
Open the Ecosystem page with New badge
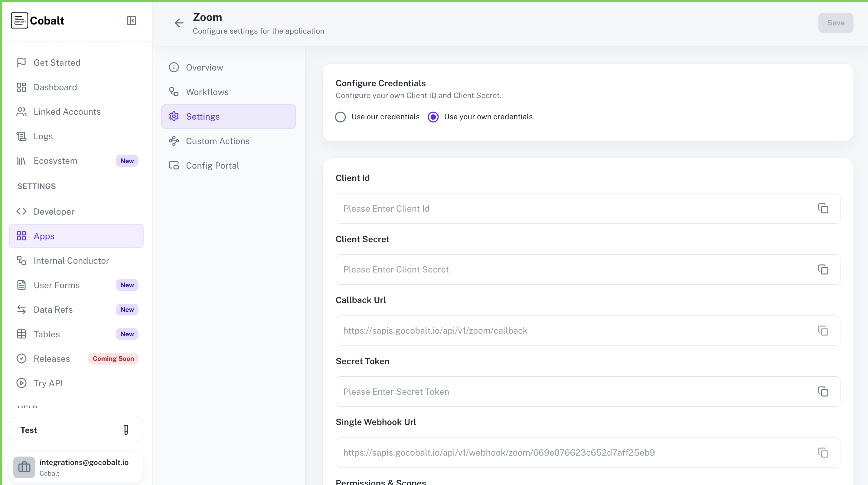point(56,161)
